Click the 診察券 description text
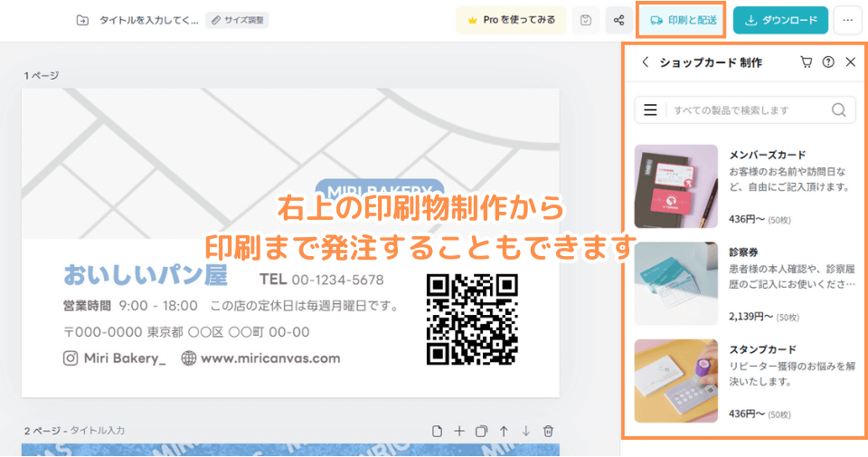 pos(792,276)
